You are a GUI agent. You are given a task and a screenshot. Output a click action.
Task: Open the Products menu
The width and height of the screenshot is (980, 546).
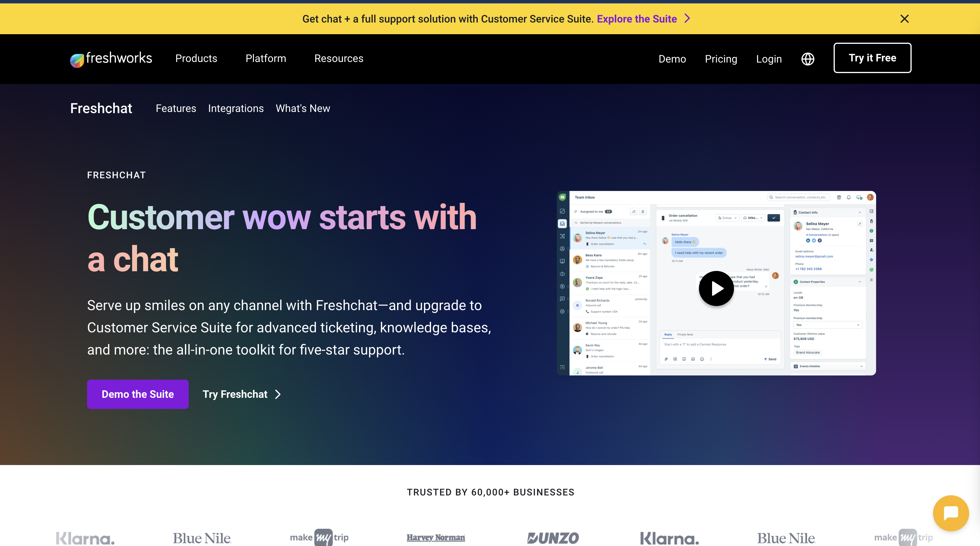(x=196, y=58)
